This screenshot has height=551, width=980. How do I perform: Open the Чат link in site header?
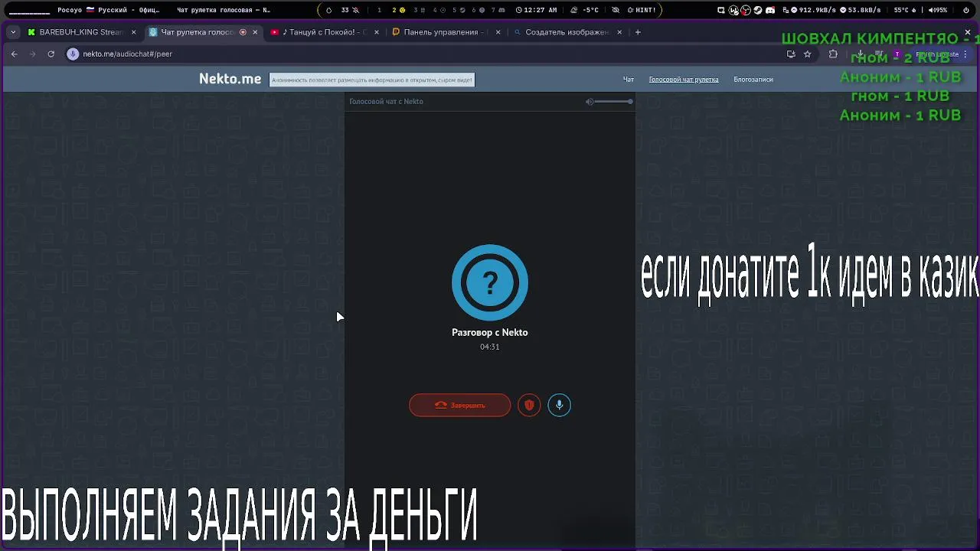pos(628,80)
